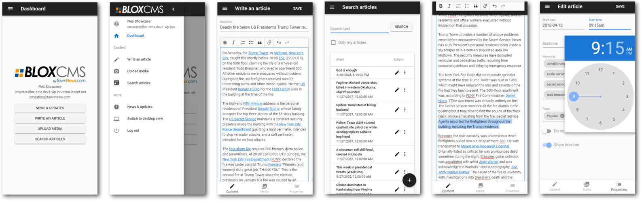
Task: Click edit pencil for 'God is enough' article
Action: tap(397, 73)
